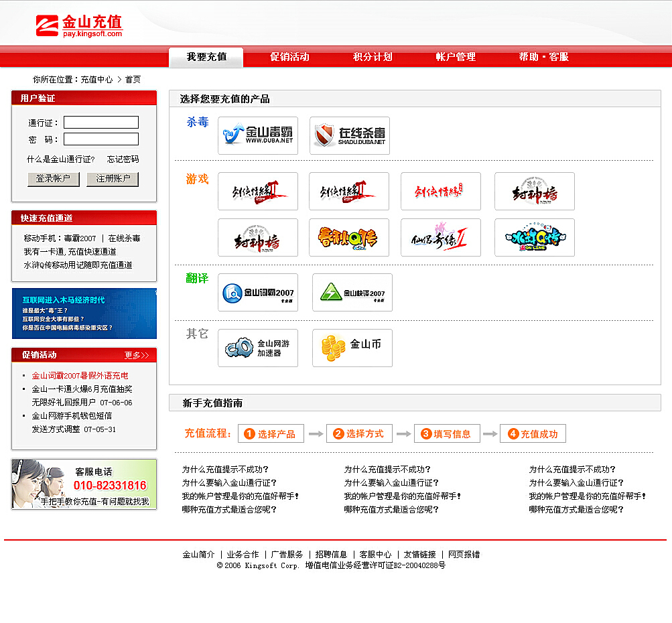Click the 春秋Q传 game logo
Screen dimensions: 672x623
tap(348, 237)
